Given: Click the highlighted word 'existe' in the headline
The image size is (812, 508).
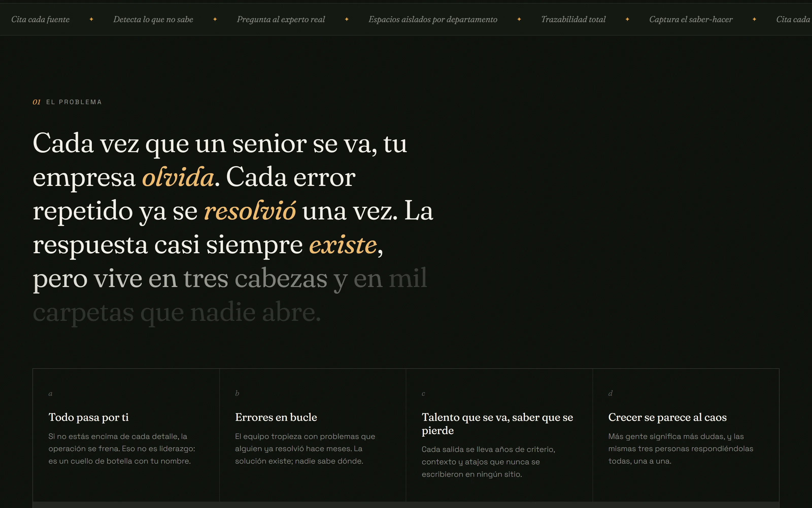Looking at the screenshot, I should point(343,245).
